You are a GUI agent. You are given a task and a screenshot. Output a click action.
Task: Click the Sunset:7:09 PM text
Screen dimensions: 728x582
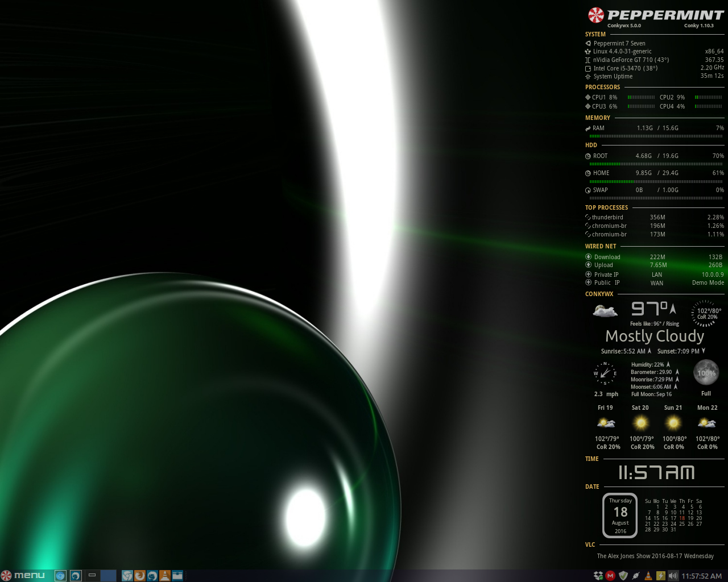point(679,351)
